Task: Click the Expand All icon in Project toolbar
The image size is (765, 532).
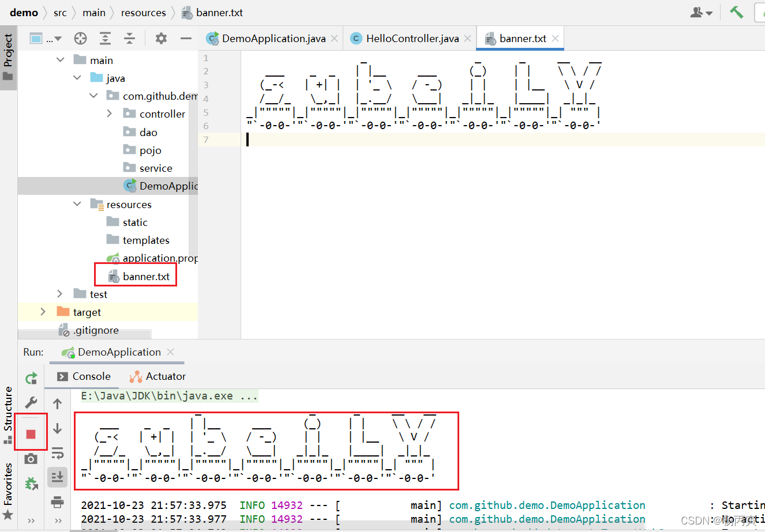Action: pos(105,39)
